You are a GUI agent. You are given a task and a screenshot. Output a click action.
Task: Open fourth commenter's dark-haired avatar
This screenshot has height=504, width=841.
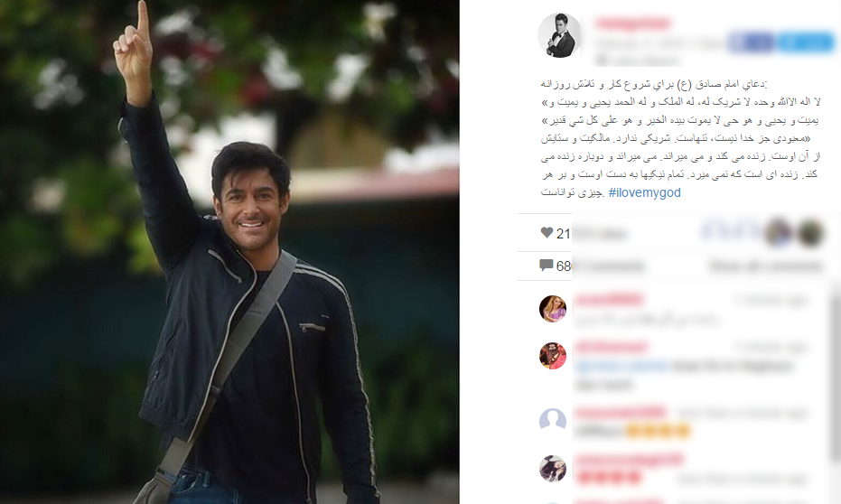click(553, 469)
